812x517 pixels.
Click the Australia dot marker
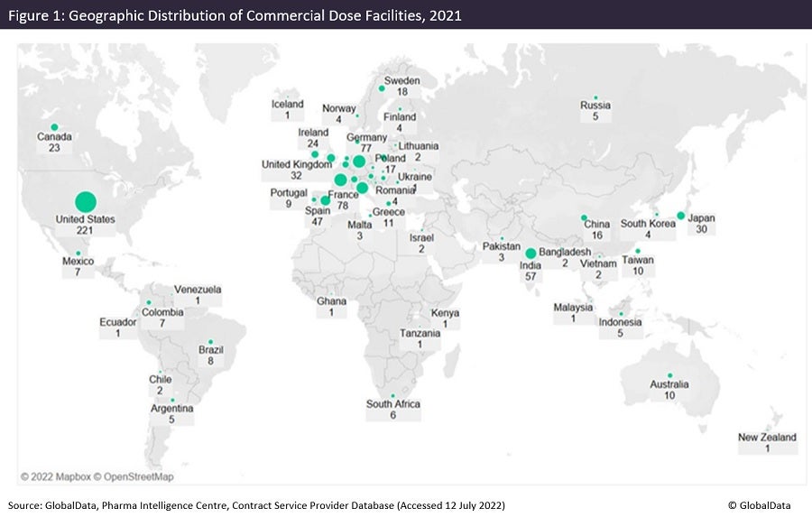669,375
